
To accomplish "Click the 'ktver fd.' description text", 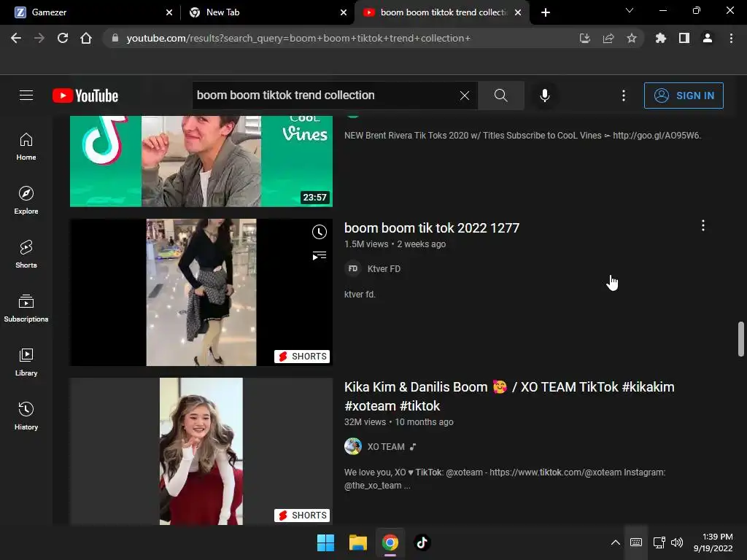I will 360,295.
